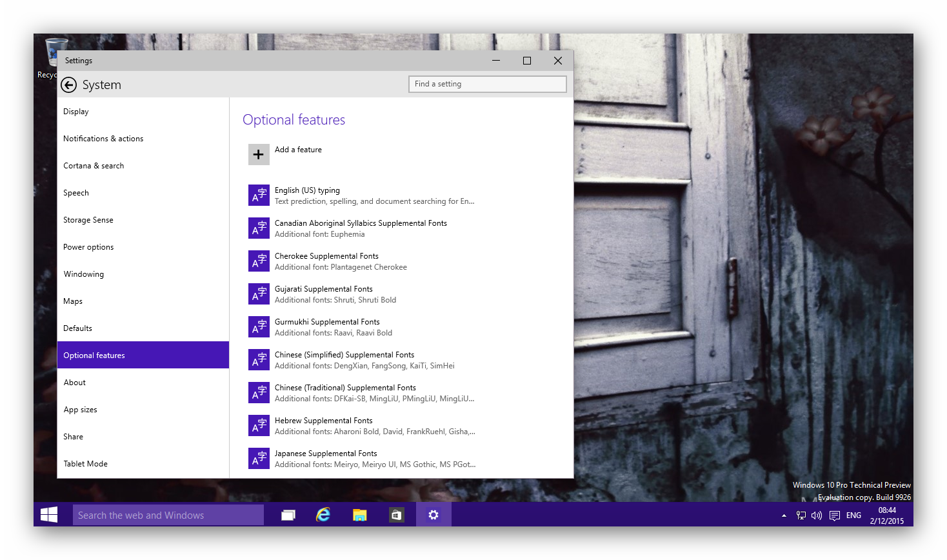Open the Action Center notifications icon
The width and height of the screenshot is (947, 560).
tap(835, 515)
